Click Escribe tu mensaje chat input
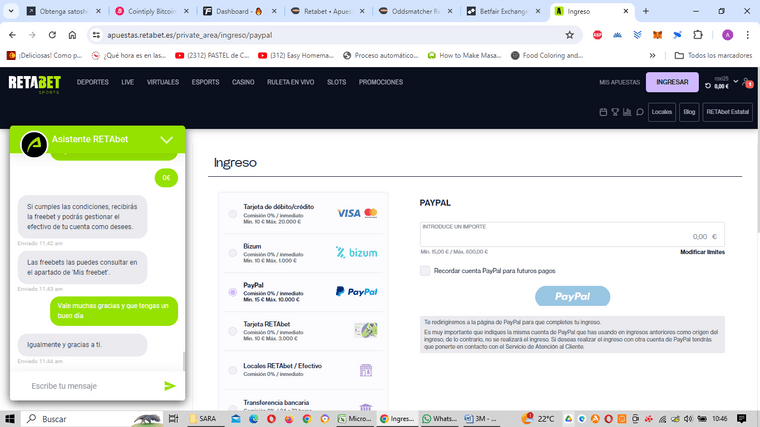This screenshot has width=760, height=427. click(x=92, y=386)
